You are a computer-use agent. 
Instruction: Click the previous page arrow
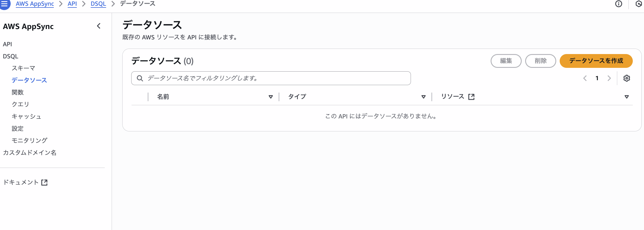click(585, 78)
